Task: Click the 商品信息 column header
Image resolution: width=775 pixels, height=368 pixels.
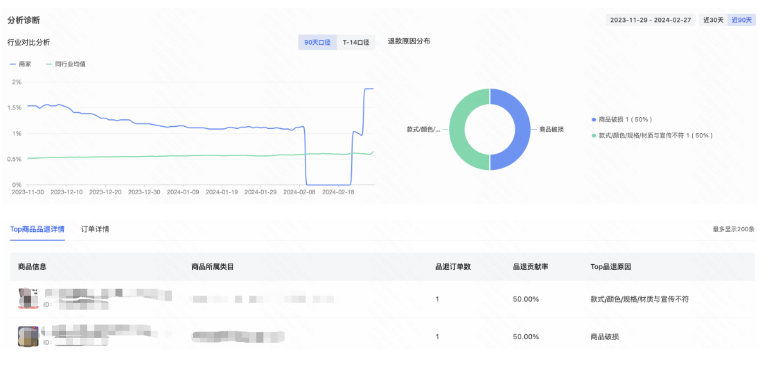Action: 32,267
